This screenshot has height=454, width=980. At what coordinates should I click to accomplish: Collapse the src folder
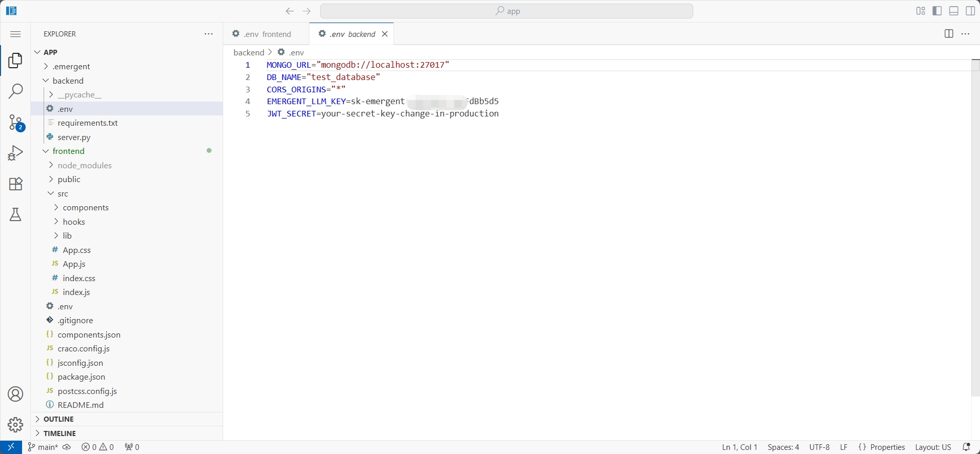[127, 193]
